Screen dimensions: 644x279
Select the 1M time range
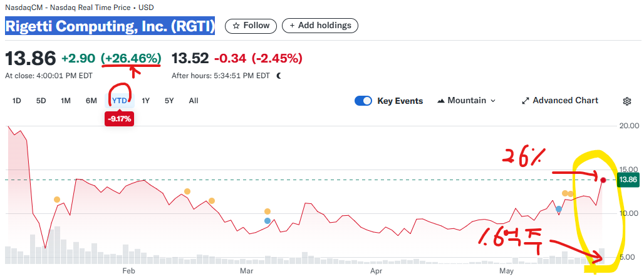pyautogui.click(x=66, y=101)
